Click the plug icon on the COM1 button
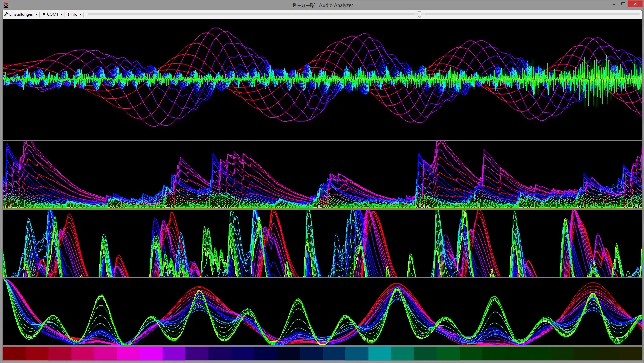 click(x=44, y=14)
